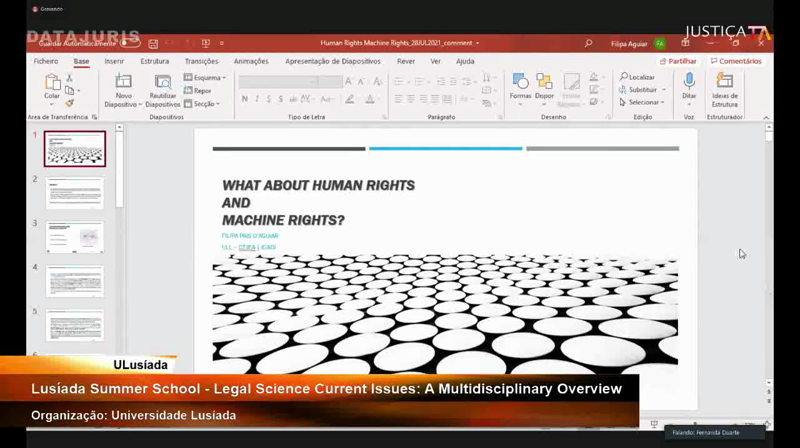
Task: Open Ideias de Estrutura designer
Action: [725, 84]
